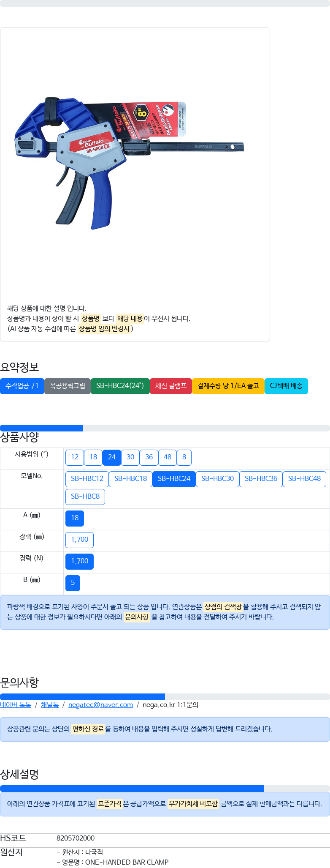Click the B (㎜) value 5
Image resolution: width=330 pixels, height=868 pixels.
pyautogui.click(x=73, y=583)
